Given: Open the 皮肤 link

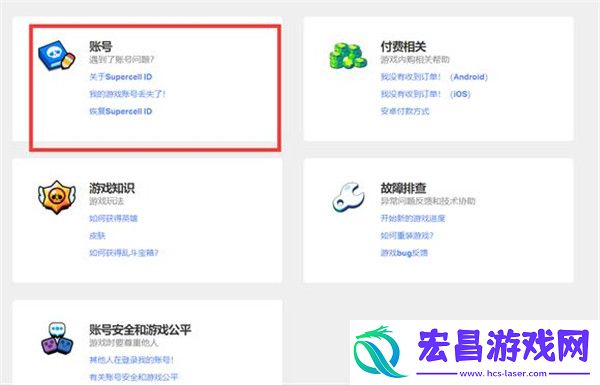Looking at the screenshot, I should click(x=97, y=236).
